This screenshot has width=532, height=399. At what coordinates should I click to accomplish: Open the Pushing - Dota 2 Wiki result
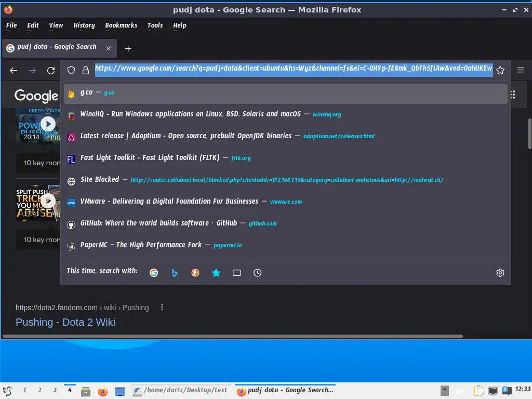pos(65,322)
